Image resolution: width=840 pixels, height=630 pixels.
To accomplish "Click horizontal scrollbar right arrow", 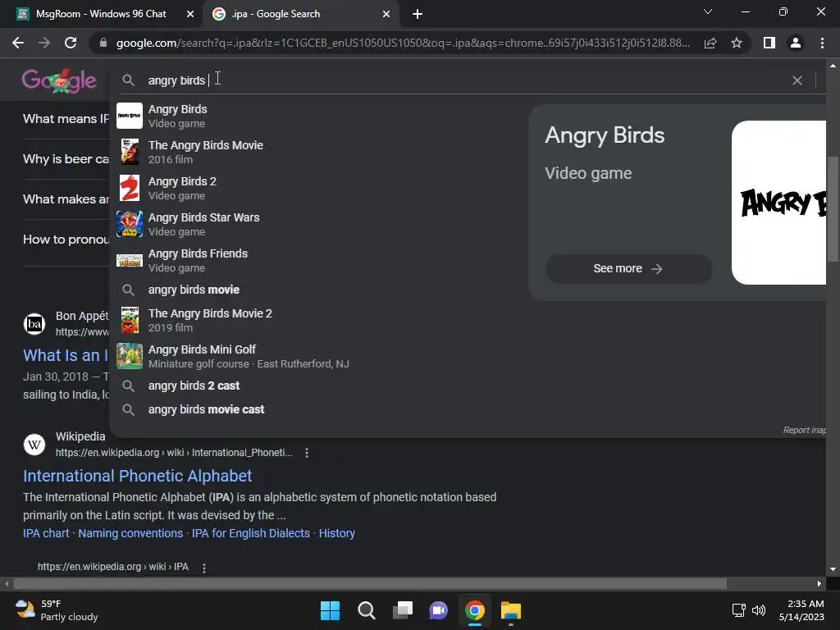I will click(819, 583).
